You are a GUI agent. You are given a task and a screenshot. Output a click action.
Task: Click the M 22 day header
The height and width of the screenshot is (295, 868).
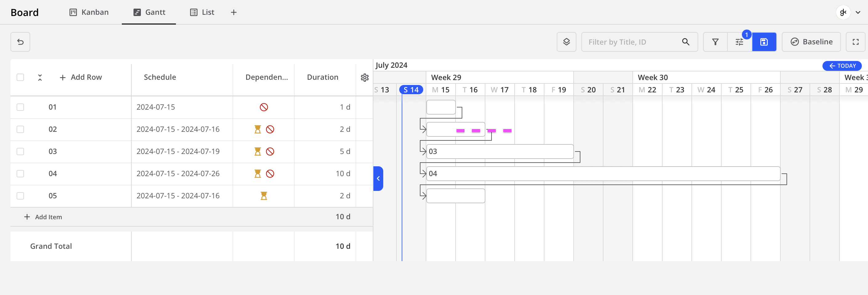(x=647, y=90)
